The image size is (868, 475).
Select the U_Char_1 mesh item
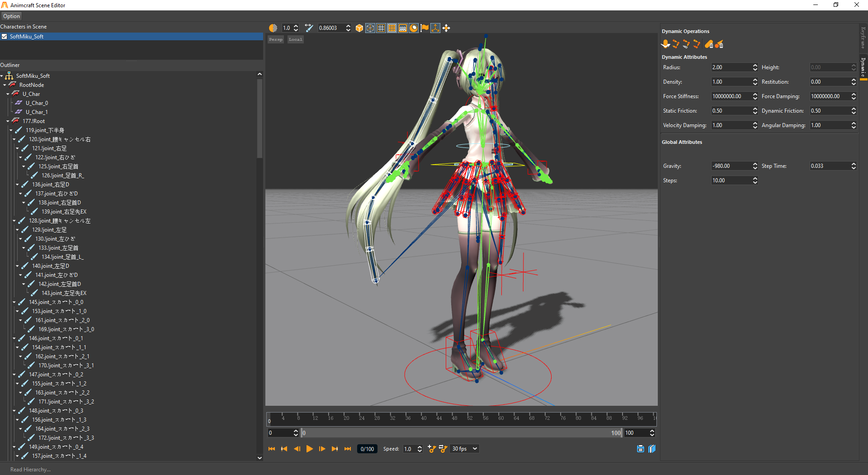coord(37,112)
